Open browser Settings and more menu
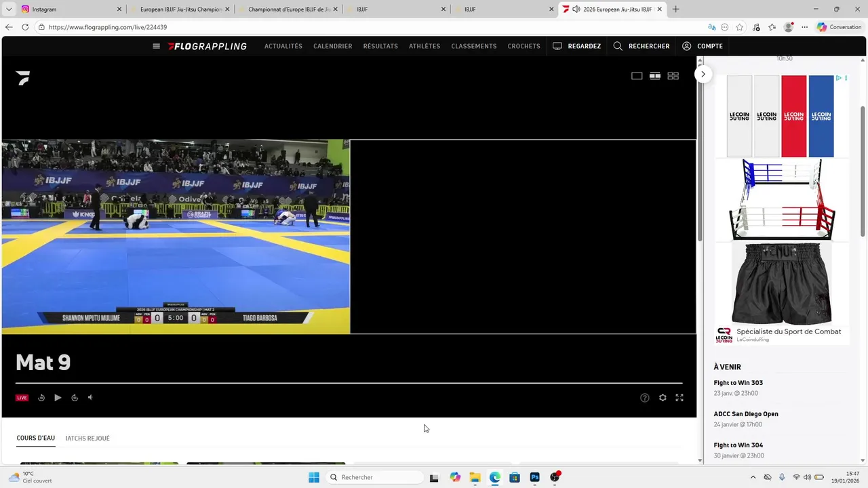The height and width of the screenshot is (488, 868). [x=805, y=27]
